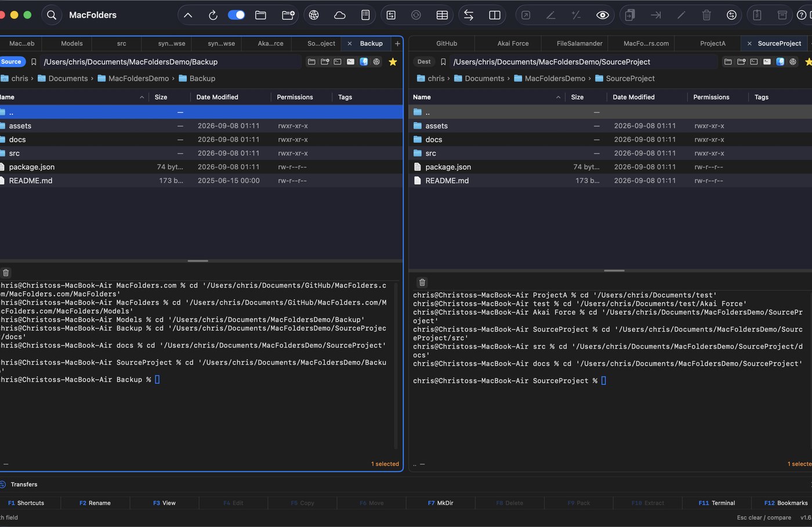This screenshot has height=527, width=812.
Task: Select docs folder in right pane
Action: [x=611, y=140]
